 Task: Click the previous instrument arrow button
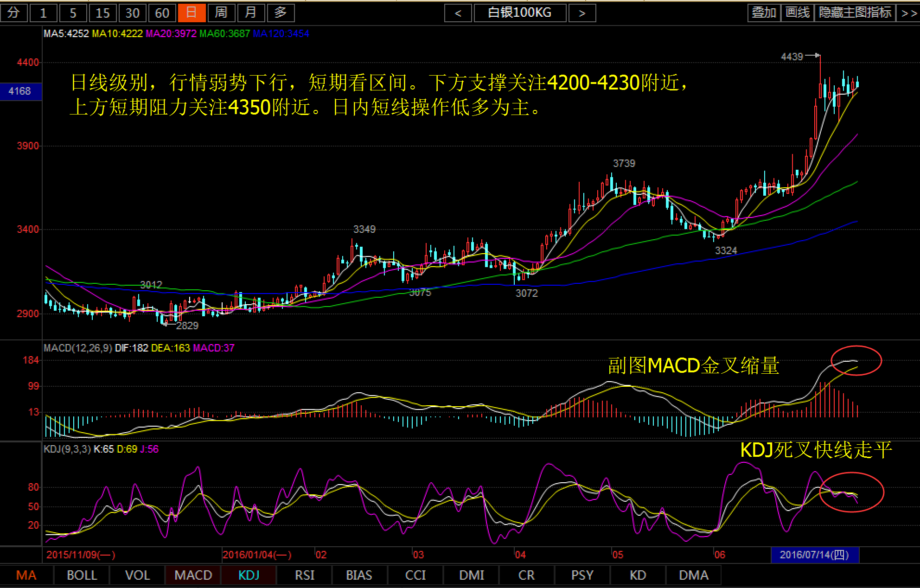tap(458, 13)
